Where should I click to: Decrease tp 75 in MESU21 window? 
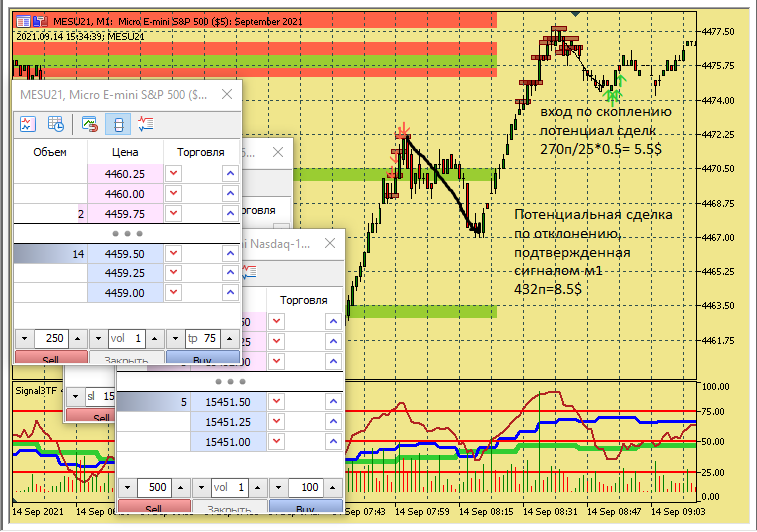tap(175, 339)
